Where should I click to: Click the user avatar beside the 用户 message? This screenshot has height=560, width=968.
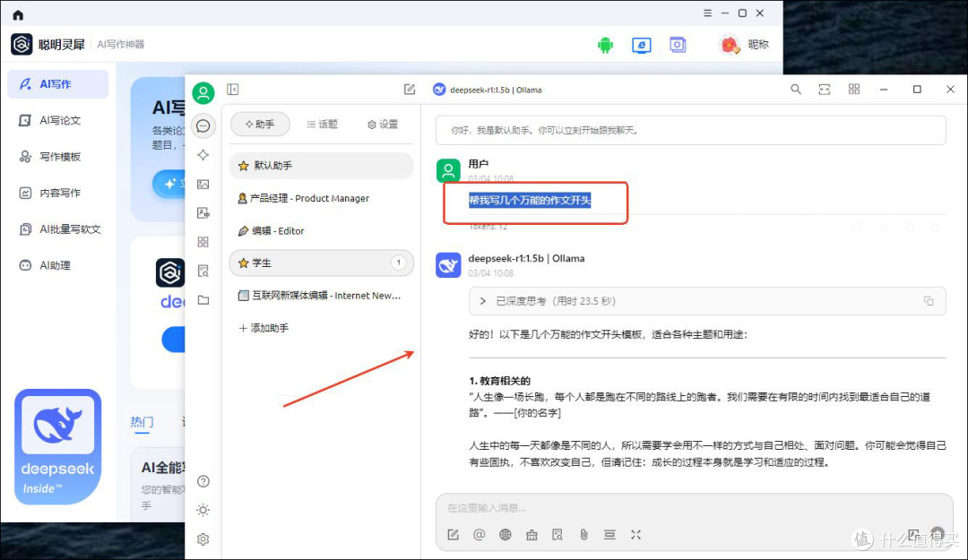coord(448,170)
